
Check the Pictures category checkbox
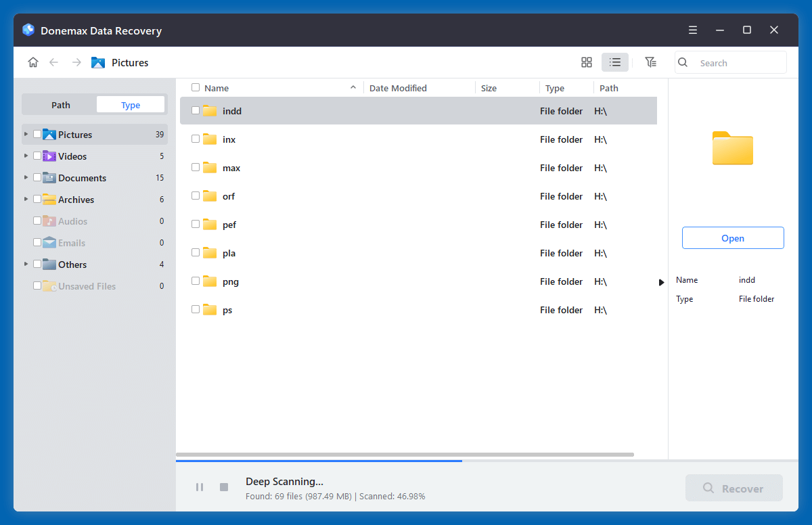click(x=37, y=134)
